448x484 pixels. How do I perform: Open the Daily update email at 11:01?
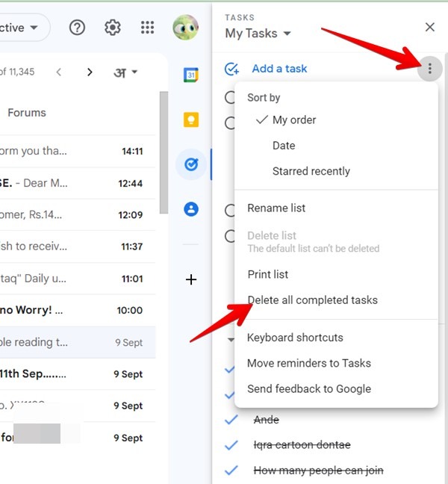point(78,279)
